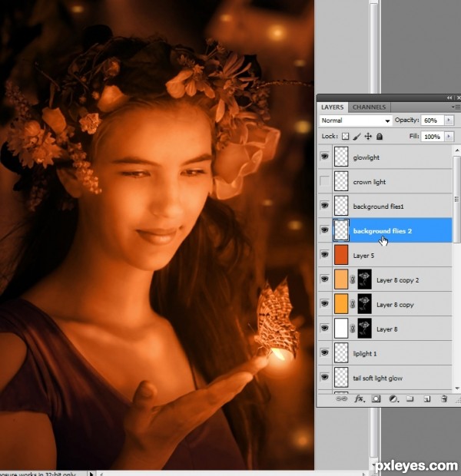Image resolution: width=461 pixels, height=476 pixels.
Task: Open the blend mode Normal dropdown
Action: (356, 121)
